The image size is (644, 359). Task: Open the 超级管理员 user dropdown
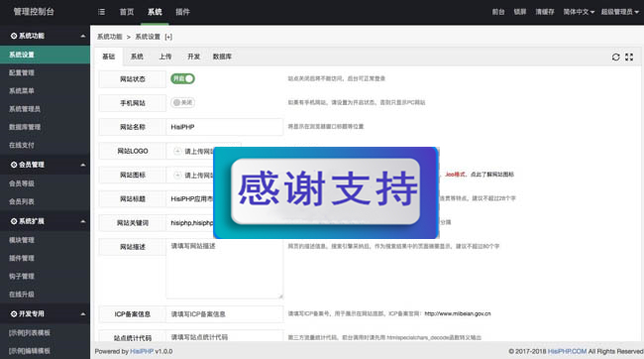click(x=620, y=12)
